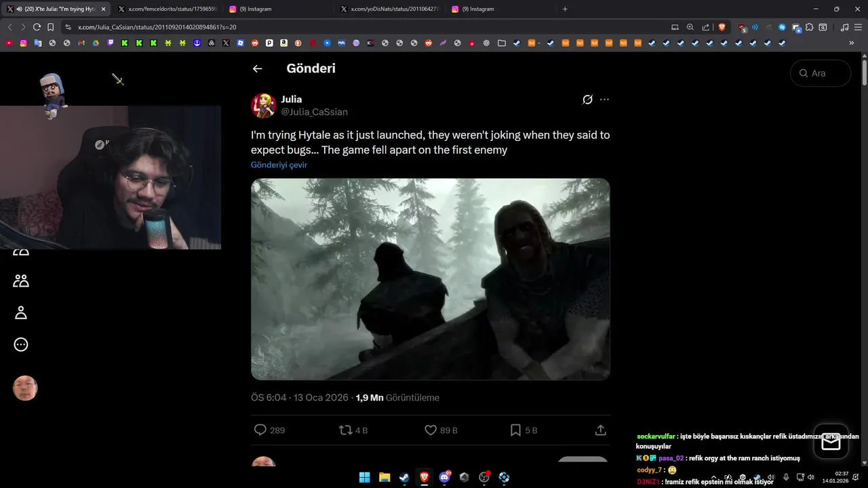The height and width of the screenshot is (488, 868).
Task: Click the Grok icon on the post
Action: click(x=588, y=100)
